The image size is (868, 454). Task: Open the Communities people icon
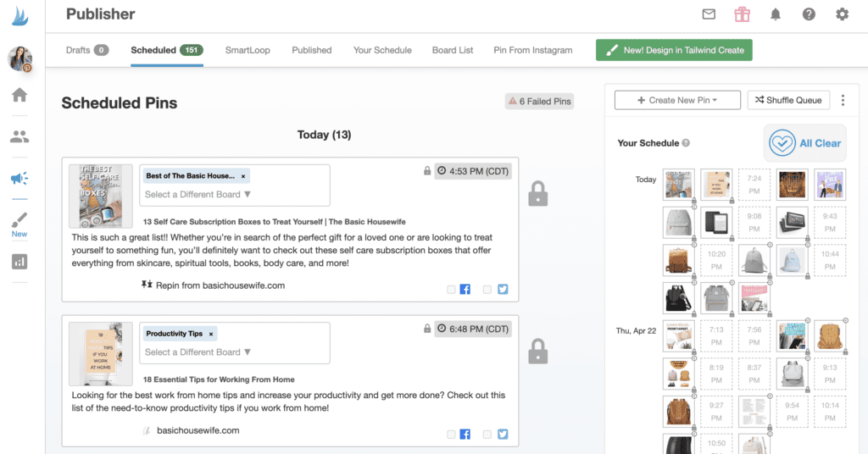click(19, 136)
